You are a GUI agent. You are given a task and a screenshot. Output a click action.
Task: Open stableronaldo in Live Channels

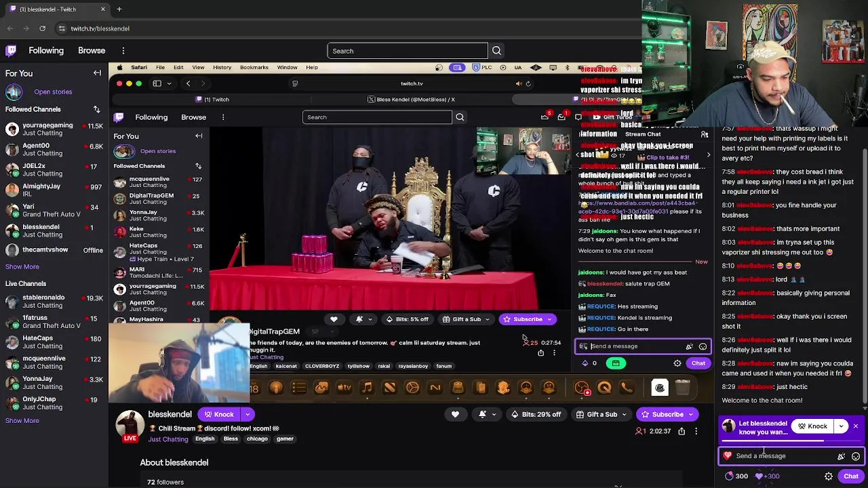(x=54, y=301)
